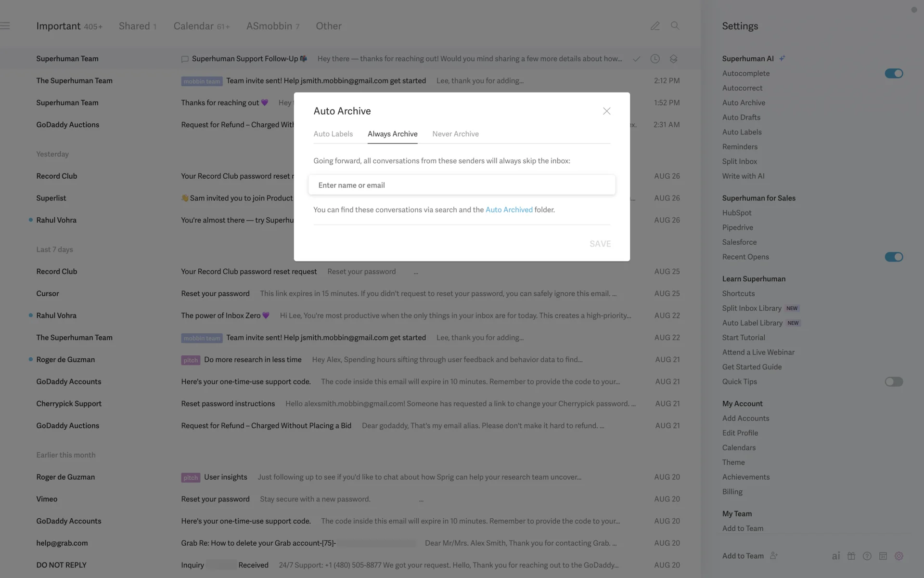Screen dimensions: 924x578
Task: Click the help question mark icon
Action: point(867,556)
